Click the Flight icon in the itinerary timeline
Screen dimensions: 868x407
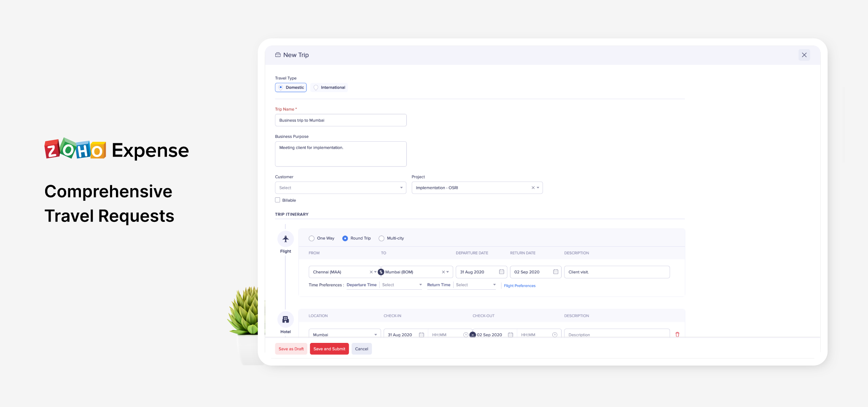click(x=285, y=238)
